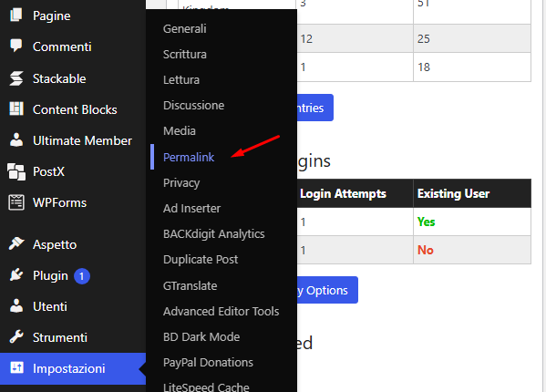The image size is (546, 392).
Task: Open PayPal Donations settings
Action: [x=208, y=363]
